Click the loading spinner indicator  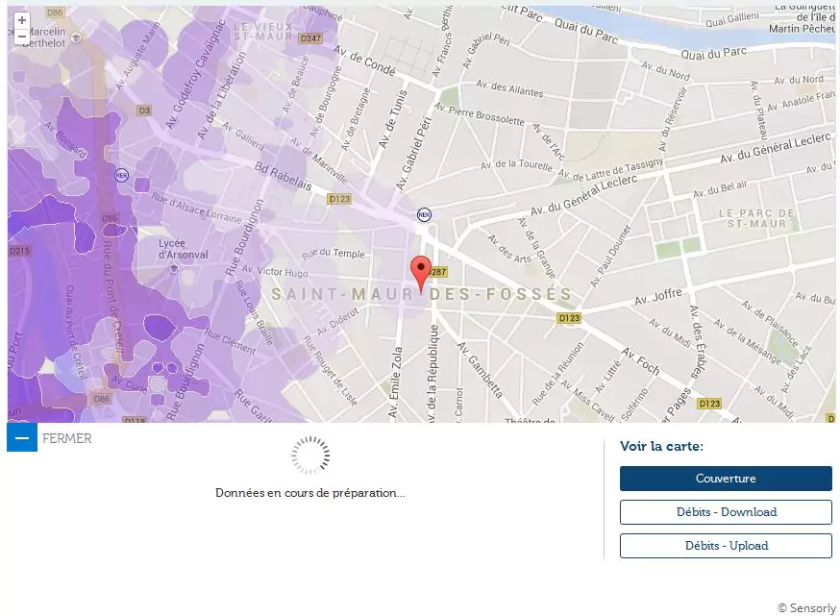310,456
